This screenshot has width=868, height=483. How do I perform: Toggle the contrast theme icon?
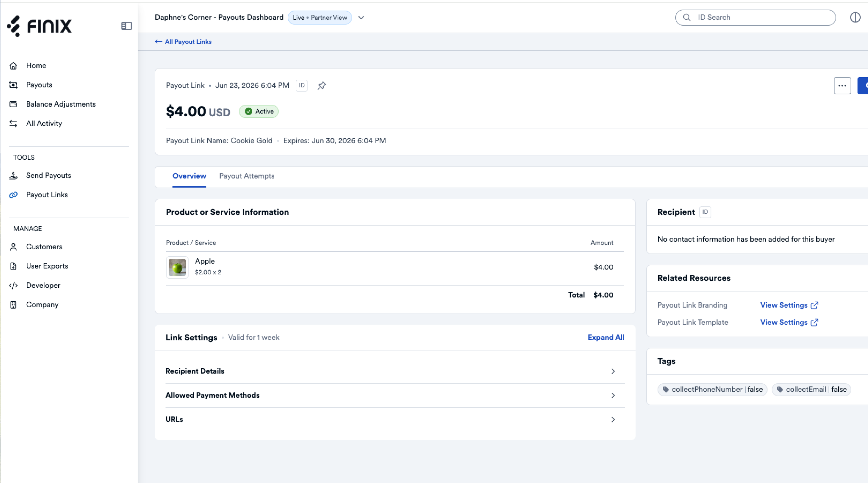point(855,17)
